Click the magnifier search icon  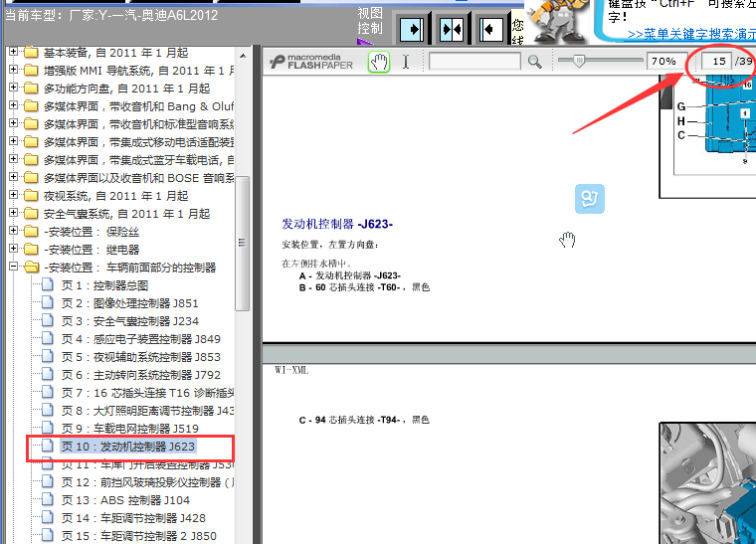point(535,62)
